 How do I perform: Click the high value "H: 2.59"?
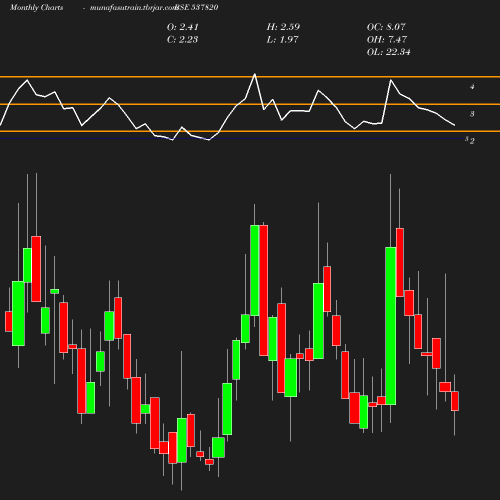283,27
